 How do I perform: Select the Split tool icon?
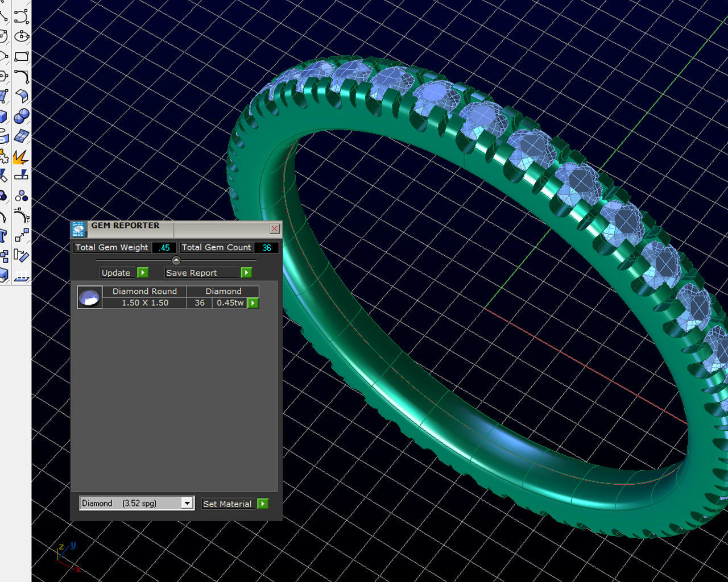coord(22,175)
